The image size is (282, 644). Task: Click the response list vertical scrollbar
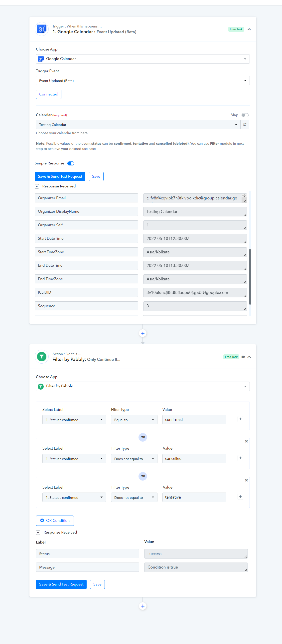click(250, 277)
